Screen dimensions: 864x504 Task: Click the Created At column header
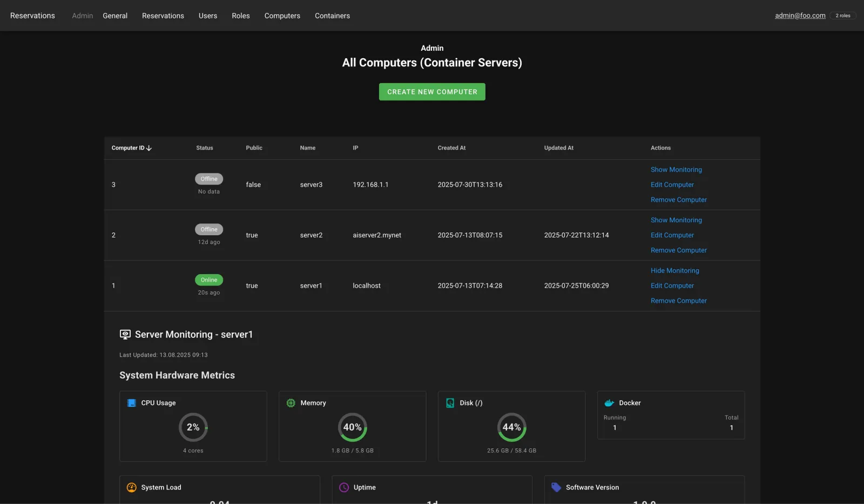point(451,148)
